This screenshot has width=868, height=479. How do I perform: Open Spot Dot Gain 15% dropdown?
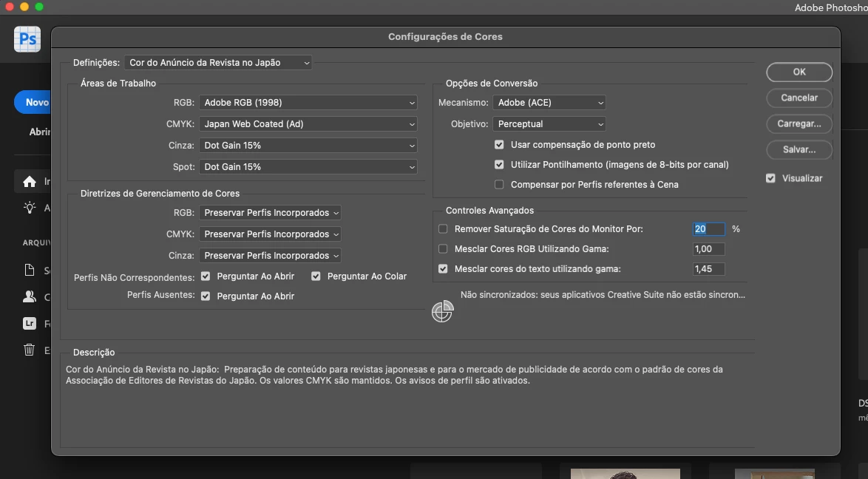[308, 166]
